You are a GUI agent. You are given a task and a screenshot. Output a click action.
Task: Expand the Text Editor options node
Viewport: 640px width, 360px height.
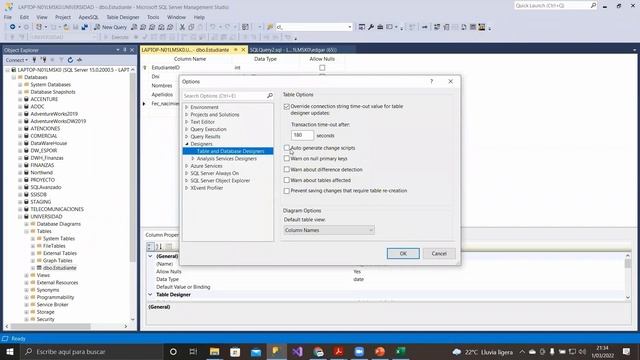click(187, 122)
